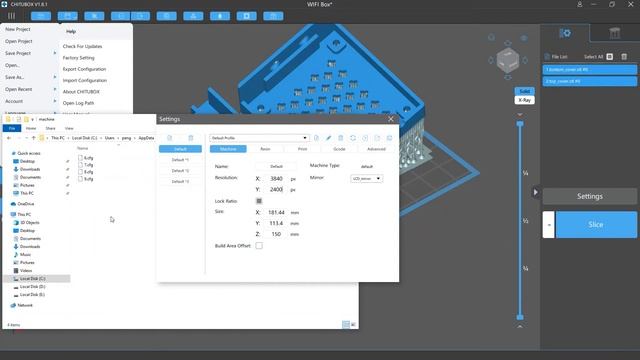The image size is (640, 360).
Task: Expand the Save As submenu
Action: coord(55,77)
